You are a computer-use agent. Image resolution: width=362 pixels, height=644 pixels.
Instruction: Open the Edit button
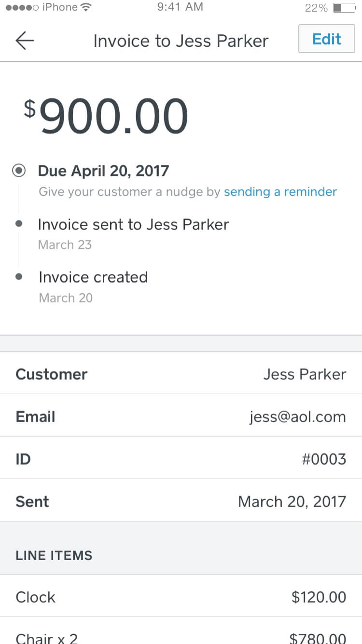coord(327,39)
